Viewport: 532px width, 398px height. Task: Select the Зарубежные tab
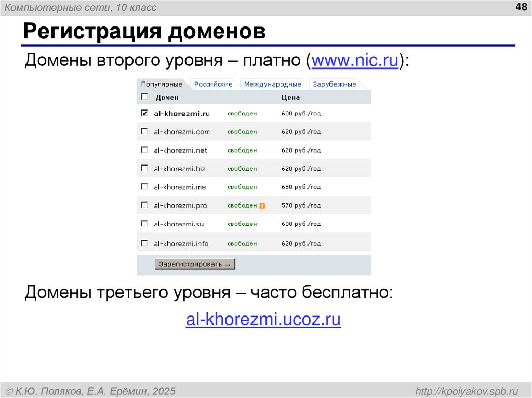[335, 84]
